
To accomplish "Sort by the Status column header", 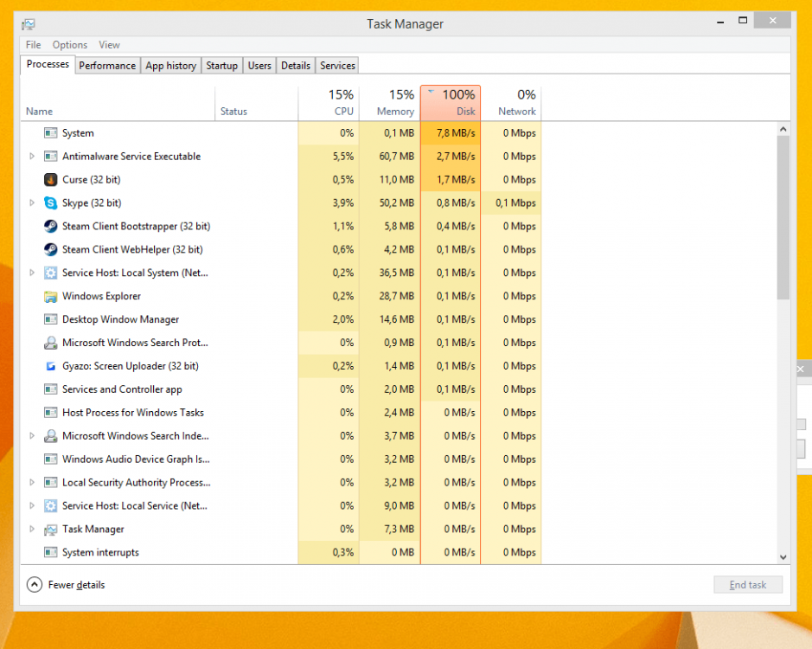I will coord(256,103).
